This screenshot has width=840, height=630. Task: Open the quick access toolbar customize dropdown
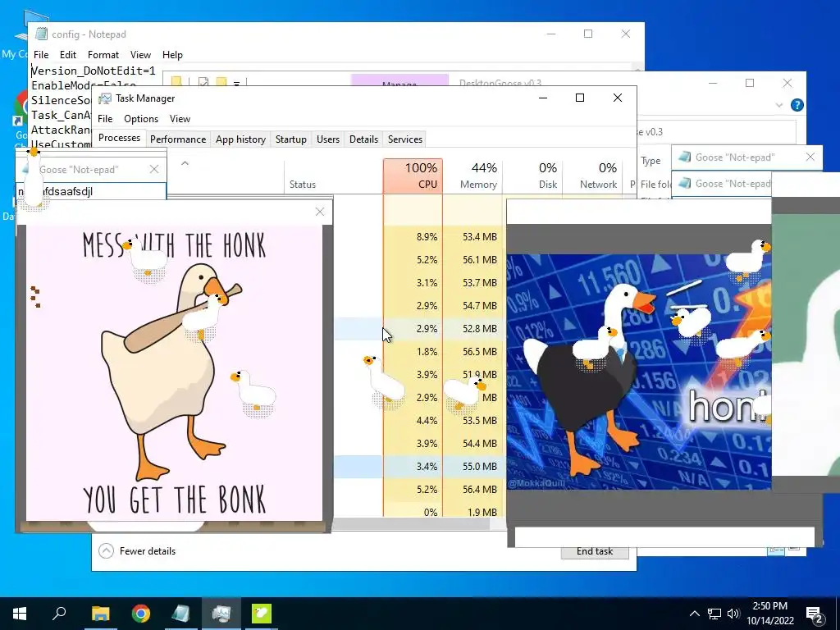[236, 83]
